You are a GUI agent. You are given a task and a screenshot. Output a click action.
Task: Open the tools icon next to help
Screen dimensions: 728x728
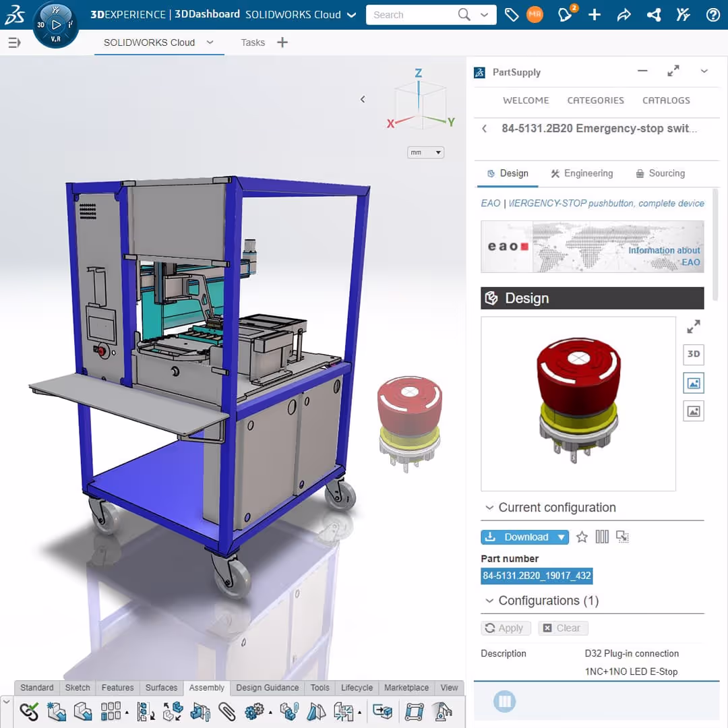[x=683, y=15]
